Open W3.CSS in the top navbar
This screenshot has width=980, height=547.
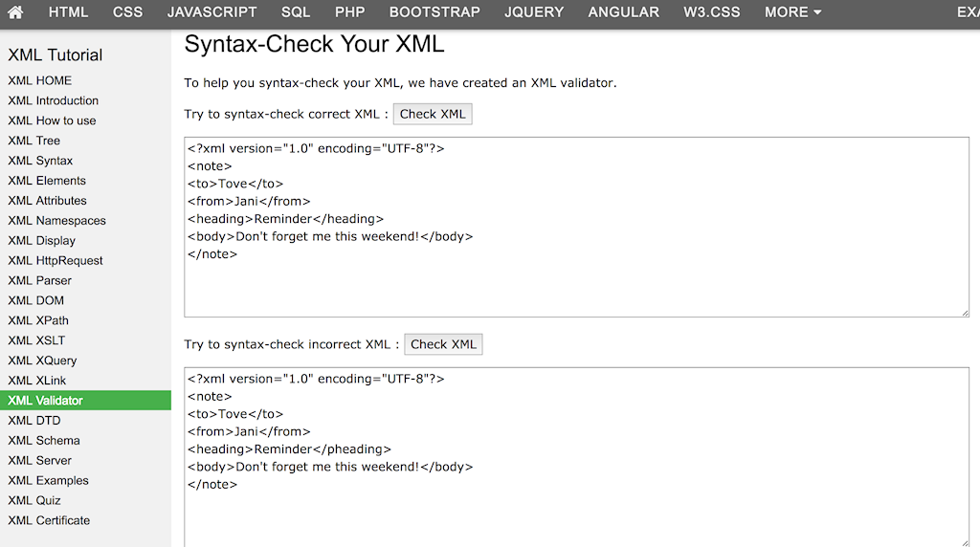[x=711, y=12]
